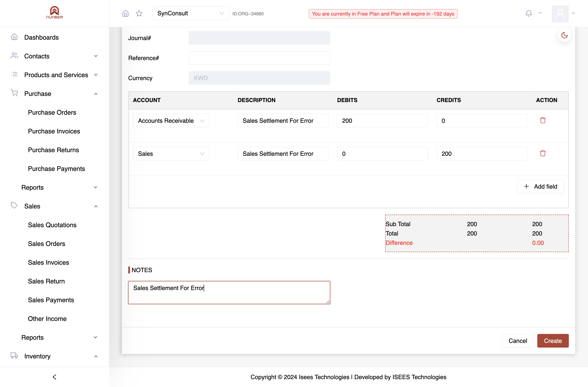Open Sales Quotations
The height and width of the screenshot is (387, 588).
tap(52, 225)
